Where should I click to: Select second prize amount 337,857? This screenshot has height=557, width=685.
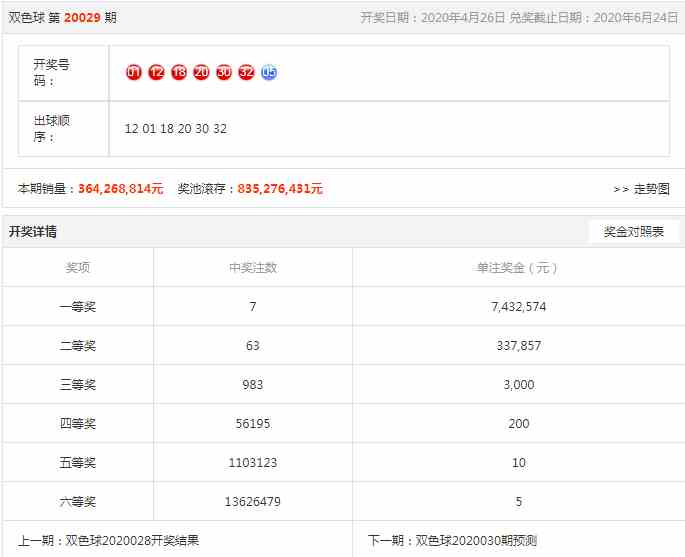pyautogui.click(x=519, y=346)
